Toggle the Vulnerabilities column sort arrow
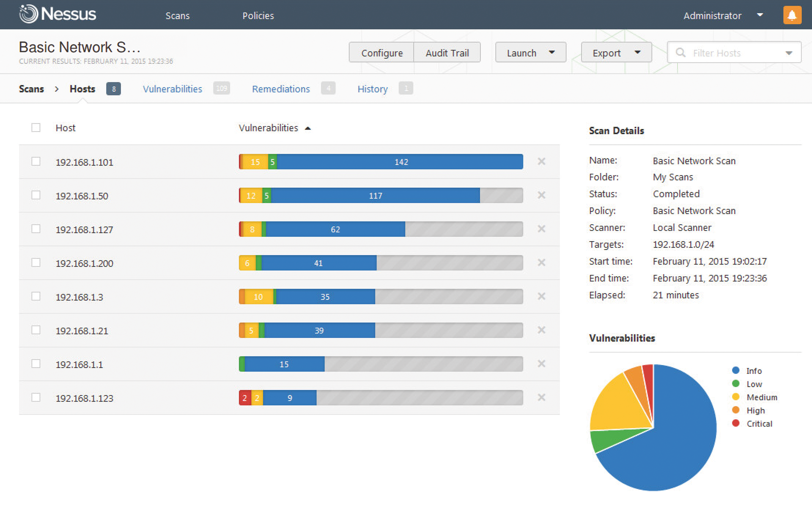Image resolution: width=812 pixels, height=508 pixels. (308, 128)
